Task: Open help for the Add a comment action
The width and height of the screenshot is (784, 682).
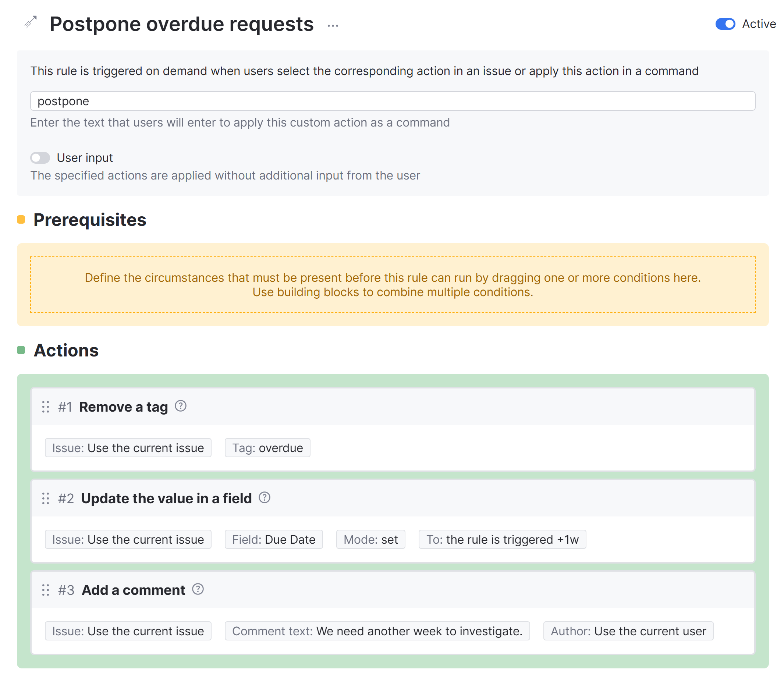Action: pos(198,590)
